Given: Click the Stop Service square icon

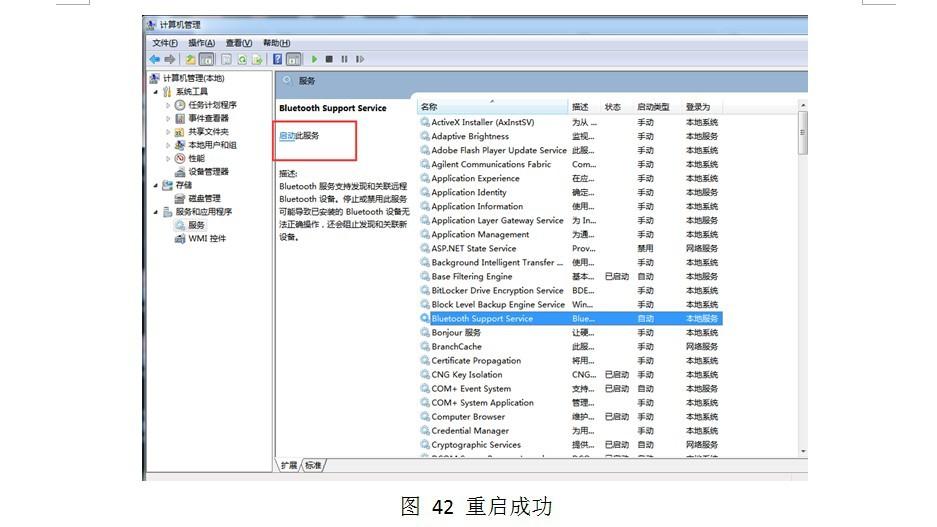Looking at the screenshot, I should click(329, 59).
